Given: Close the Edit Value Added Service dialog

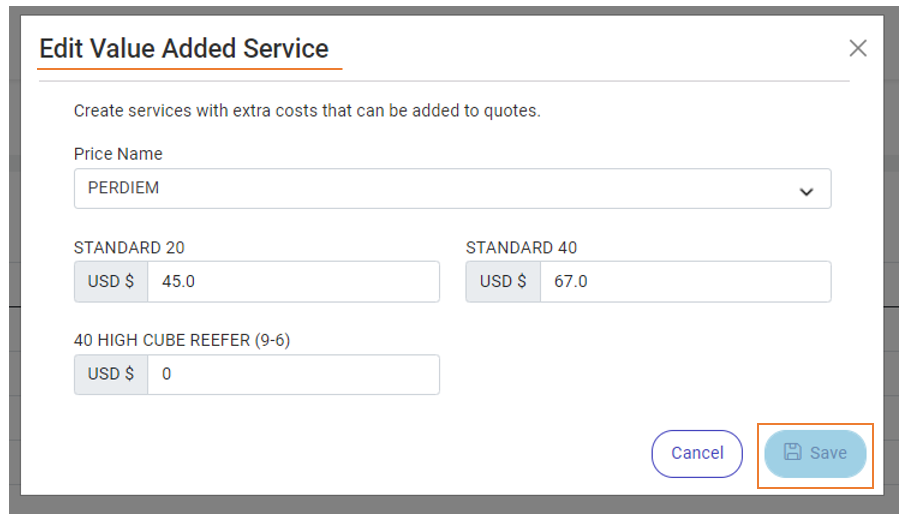Looking at the screenshot, I should (x=857, y=48).
